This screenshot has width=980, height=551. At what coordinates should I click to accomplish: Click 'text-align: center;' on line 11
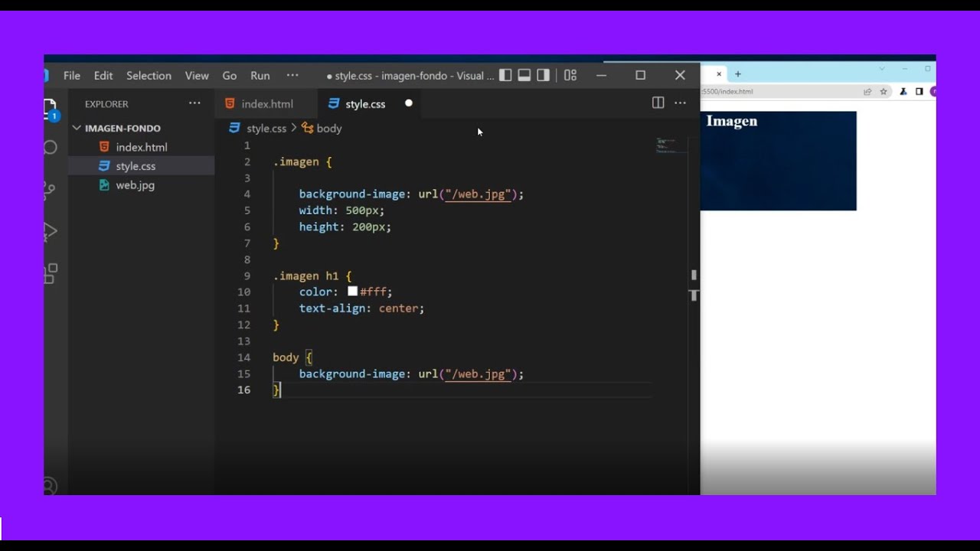(361, 308)
